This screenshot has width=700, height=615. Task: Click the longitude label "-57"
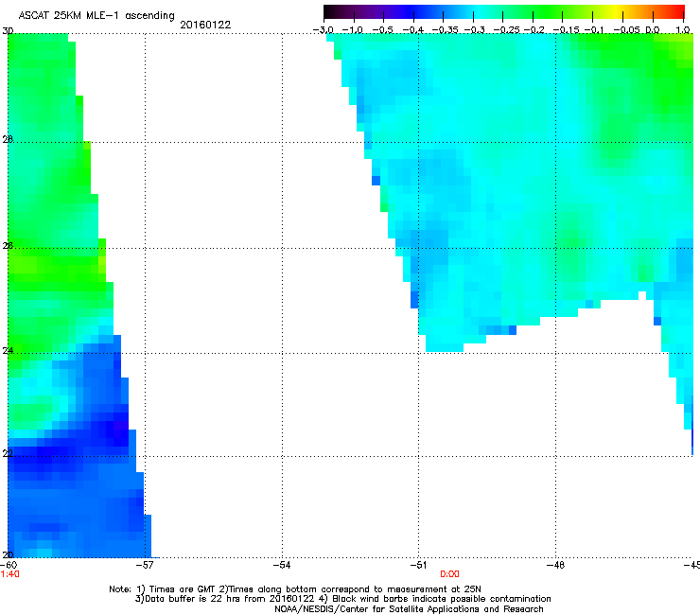coord(145,565)
